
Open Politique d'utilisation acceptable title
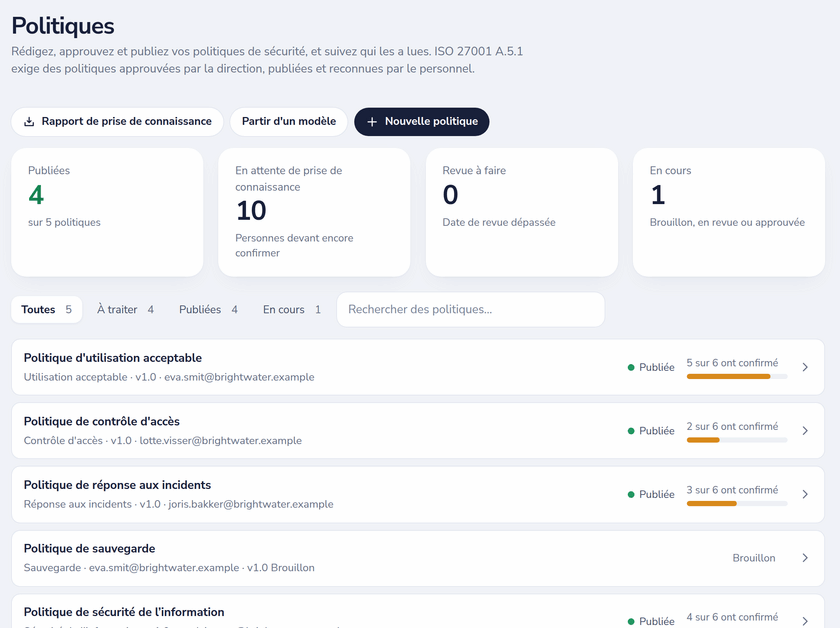coord(112,358)
